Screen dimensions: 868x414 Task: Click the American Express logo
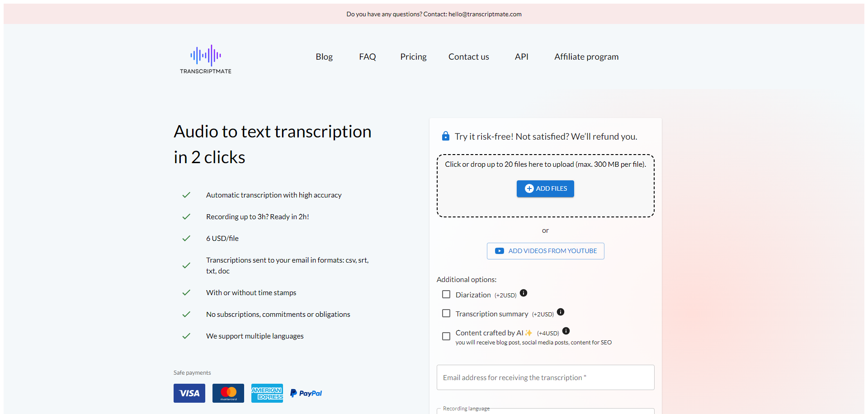267,393
